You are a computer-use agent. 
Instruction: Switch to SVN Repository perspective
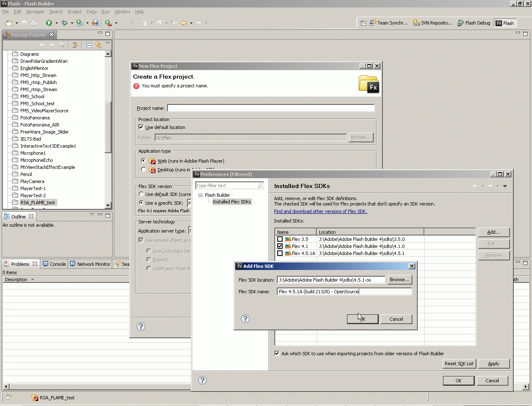433,23
